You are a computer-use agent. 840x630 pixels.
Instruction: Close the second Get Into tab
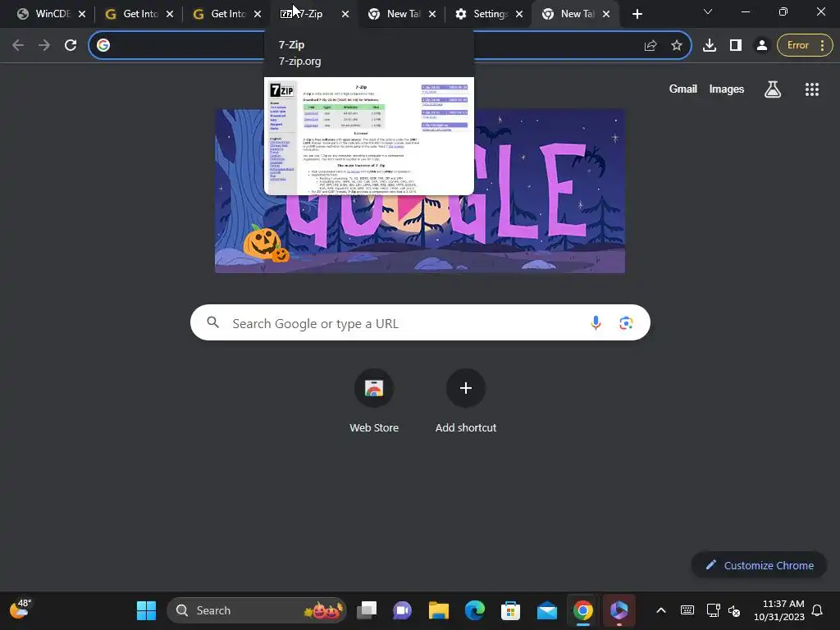click(257, 14)
